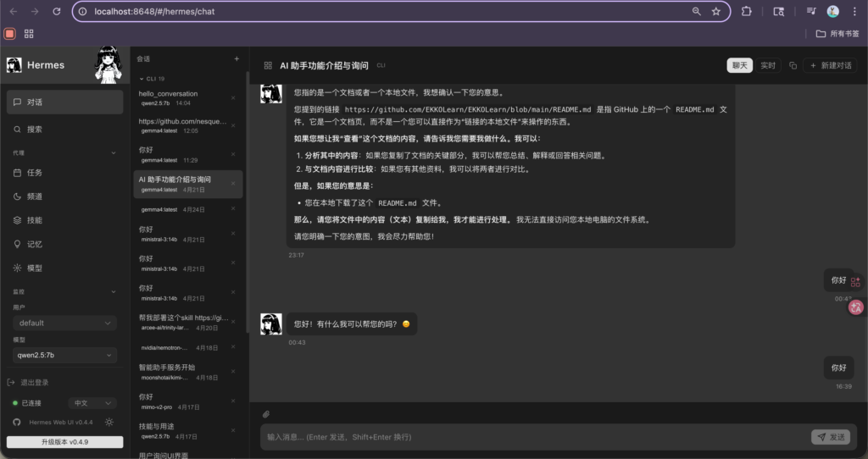Open the nvidia/nemotron session from 4月18日

187,348
